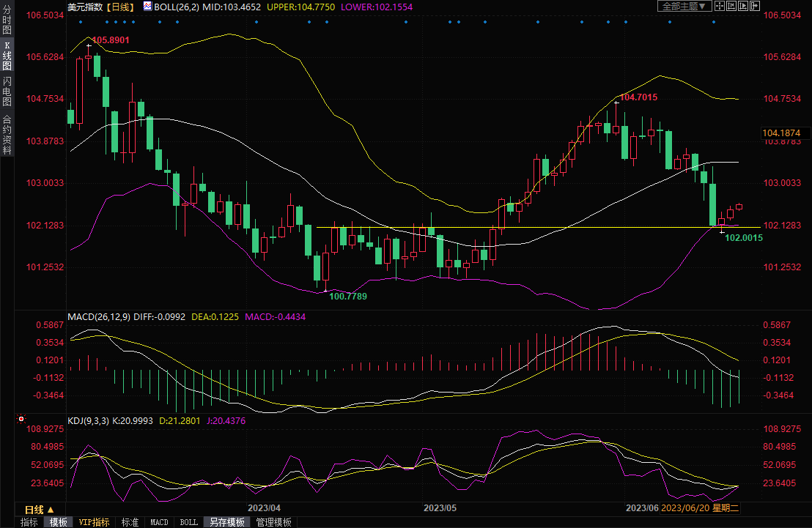This screenshot has width=812, height=528.
Task: Click the 另存模板 button
Action: (227, 522)
